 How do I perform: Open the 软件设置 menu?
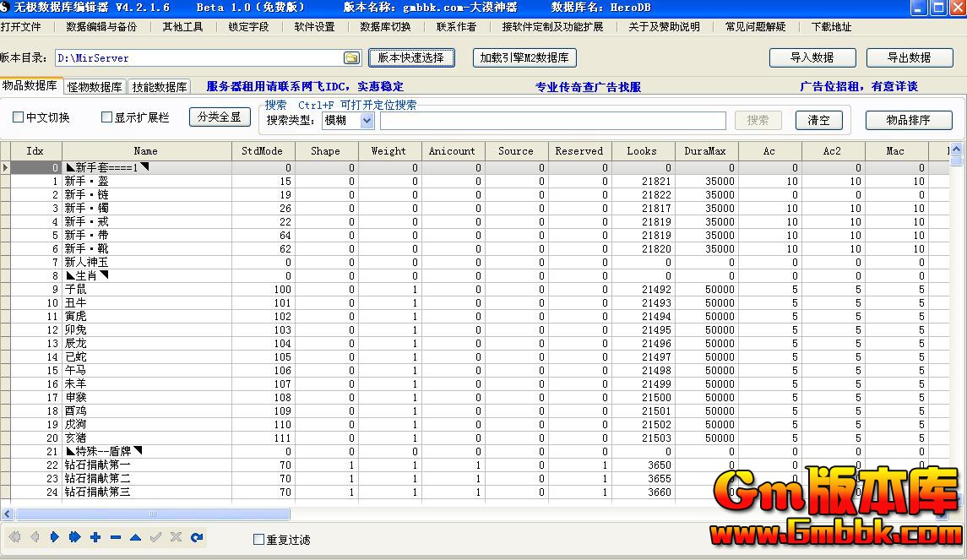point(314,27)
